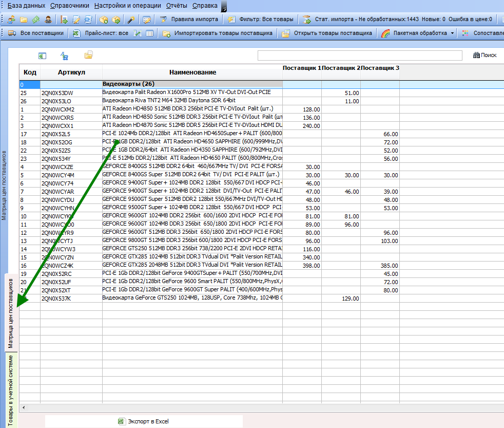Click the Экспорт в Excel button
504x428 pixels.
click(x=143, y=421)
